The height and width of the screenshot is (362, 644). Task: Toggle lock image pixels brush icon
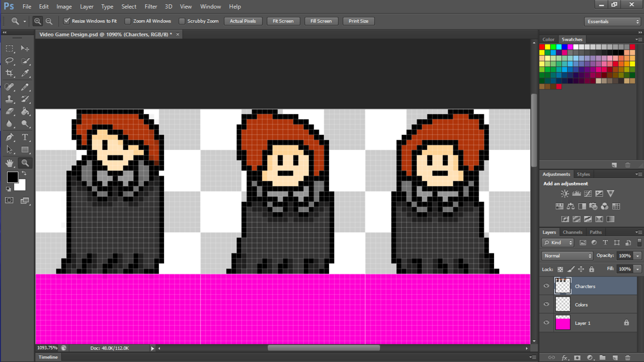tap(571, 269)
